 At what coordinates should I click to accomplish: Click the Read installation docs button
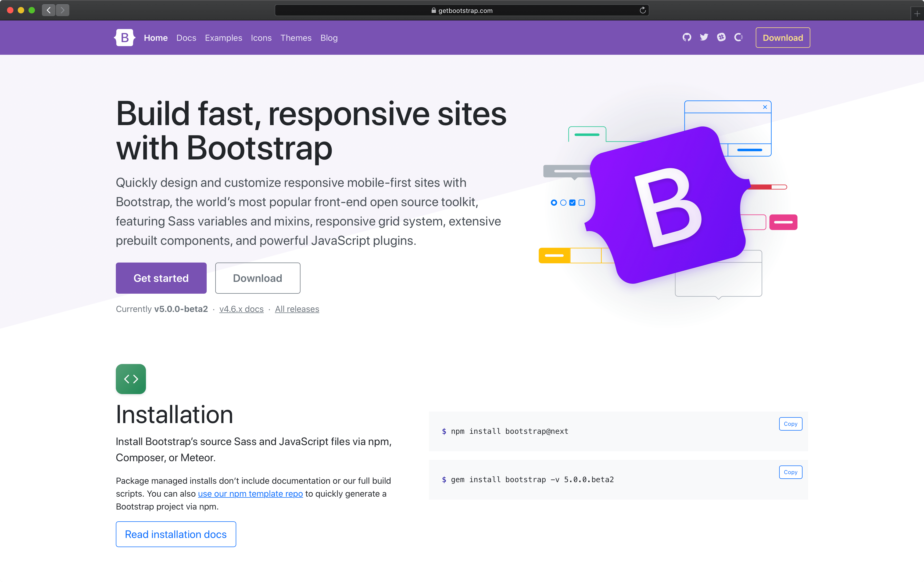(176, 534)
